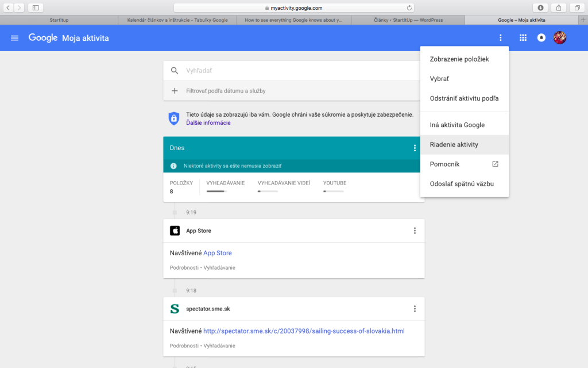Screen dimensions: 588x368
Task: Switch to Google – Moja aktivita tab
Action: pyautogui.click(x=521, y=20)
